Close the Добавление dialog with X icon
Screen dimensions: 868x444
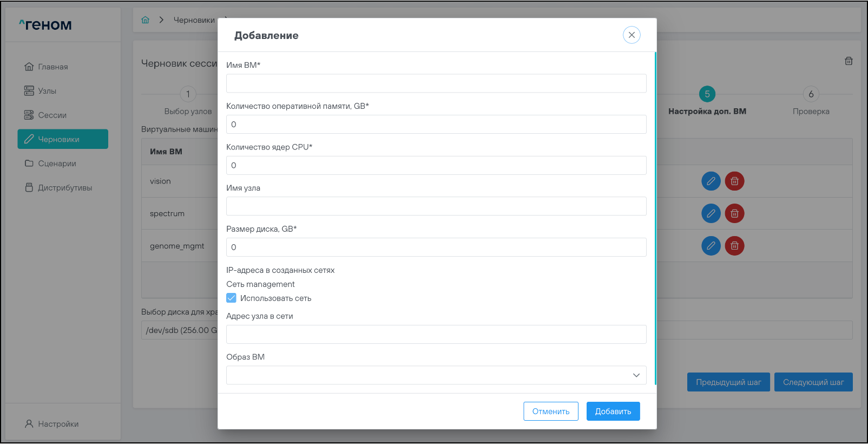click(x=632, y=35)
